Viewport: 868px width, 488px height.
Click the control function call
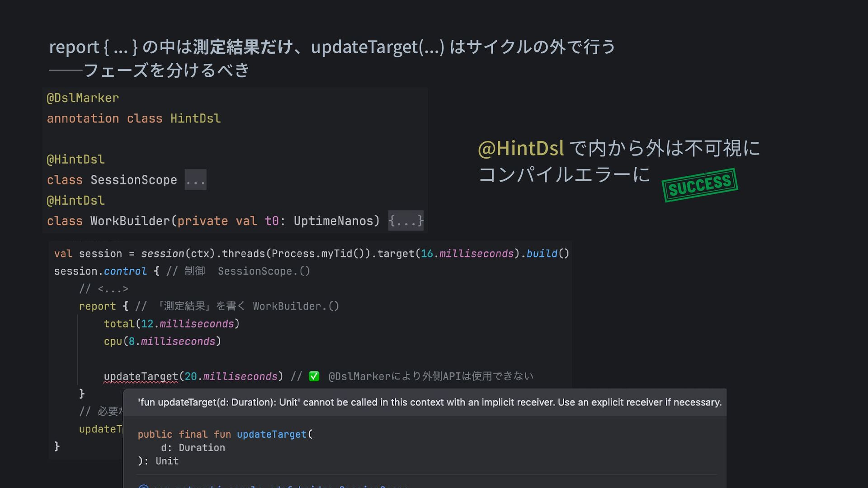click(125, 271)
